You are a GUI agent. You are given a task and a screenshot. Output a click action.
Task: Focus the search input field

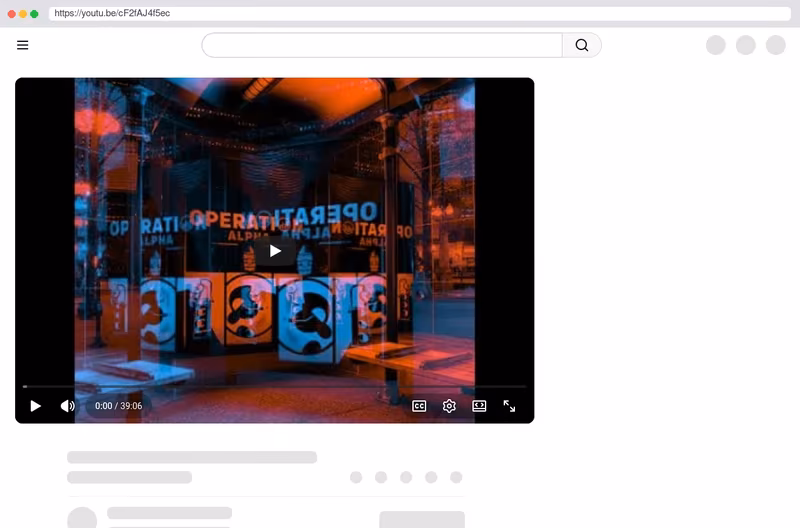(382, 45)
